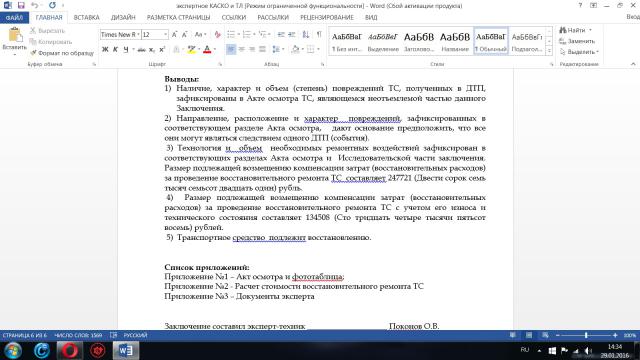Apply the Подзаголовок subtitle style
The image size is (640, 360).
coord(527,41)
